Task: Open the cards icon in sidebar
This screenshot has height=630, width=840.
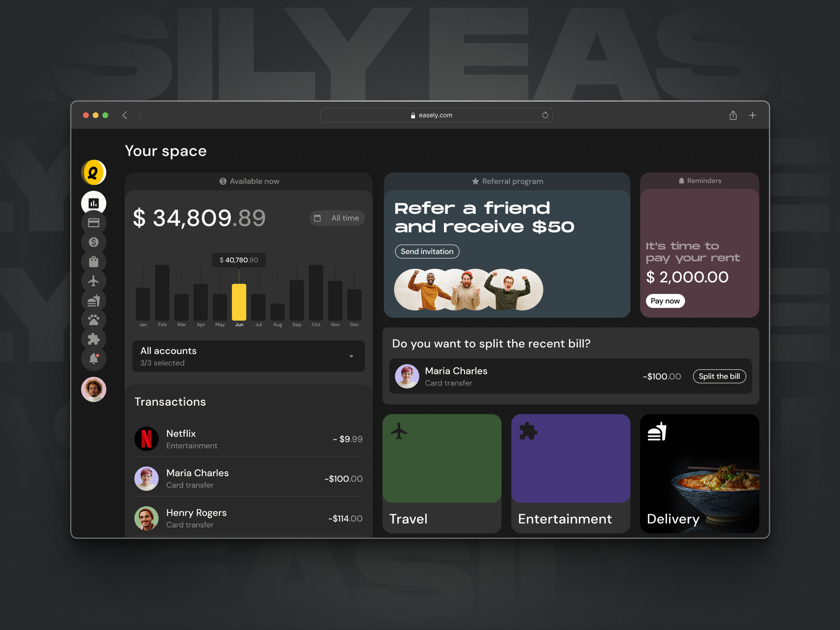Action: tap(94, 223)
